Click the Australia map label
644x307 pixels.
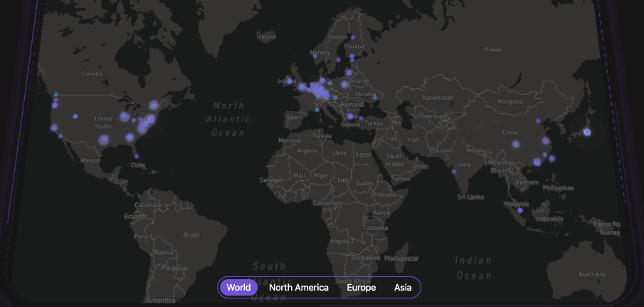pos(591,274)
